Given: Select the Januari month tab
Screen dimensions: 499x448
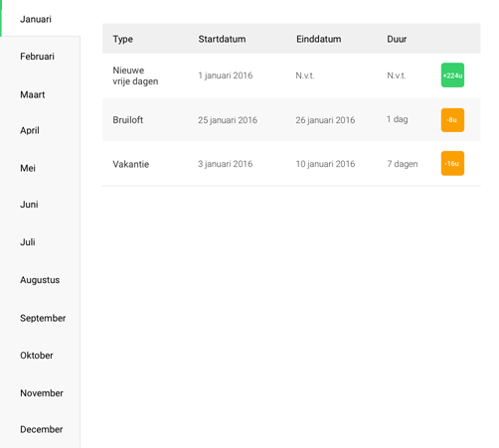Looking at the screenshot, I should pyautogui.click(x=40, y=19).
